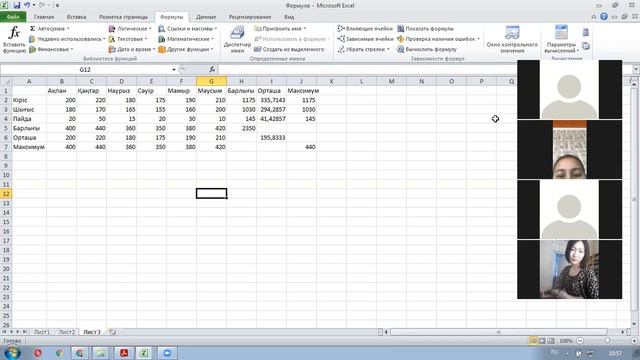Viewport: 640px width, 360px height.
Task: Click the Максимум header in row 1
Action: [302, 91]
